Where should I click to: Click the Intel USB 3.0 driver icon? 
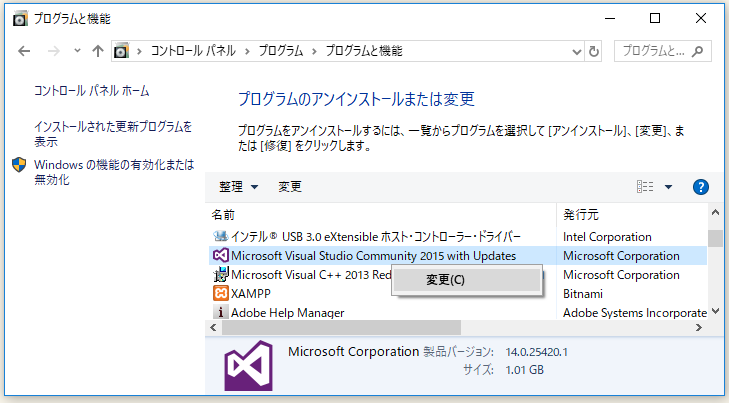pos(221,237)
